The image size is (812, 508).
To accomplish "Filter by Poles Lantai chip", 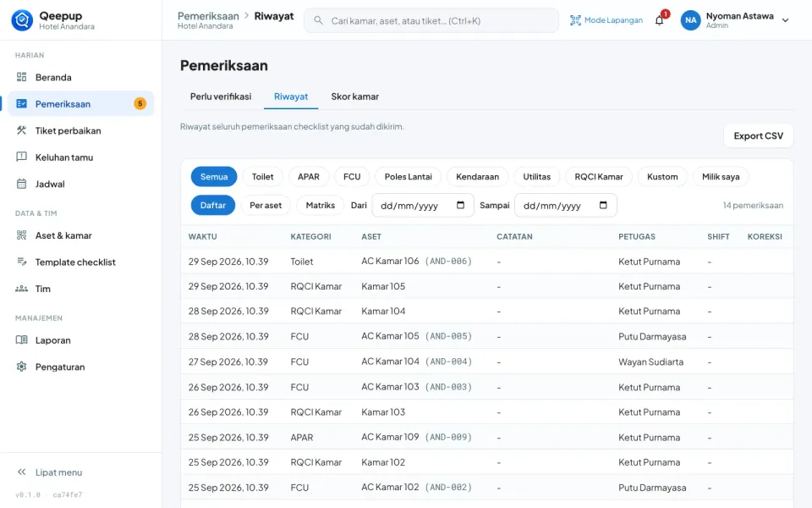I will (408, 177).
